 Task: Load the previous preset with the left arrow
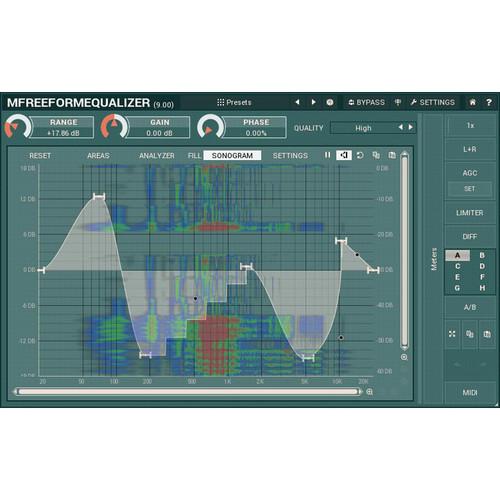click(x=297, y=102)
